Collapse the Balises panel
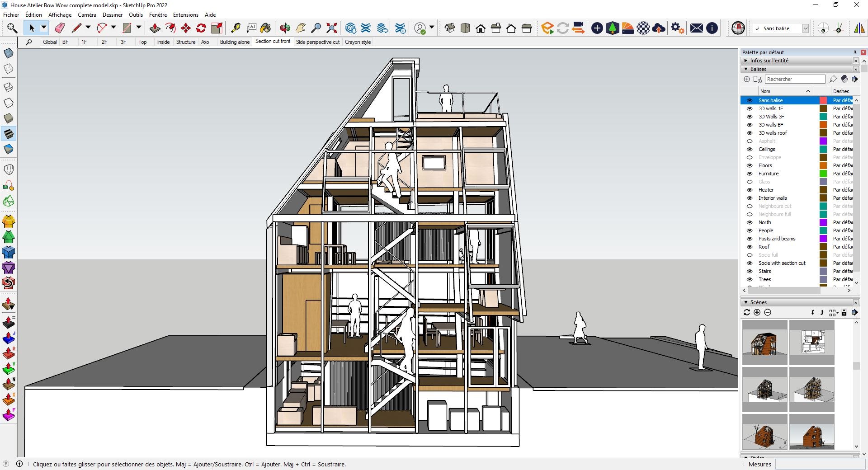 click(746, 69)
